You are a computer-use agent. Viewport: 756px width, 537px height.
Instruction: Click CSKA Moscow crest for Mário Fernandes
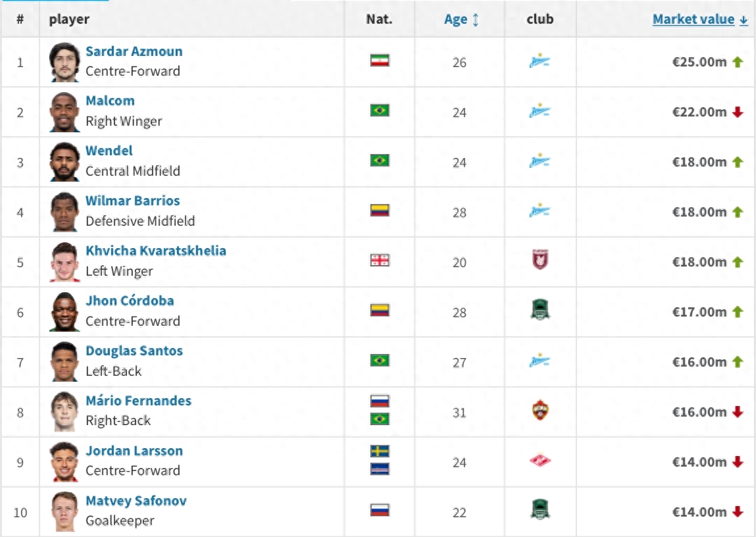pos(540,411)
